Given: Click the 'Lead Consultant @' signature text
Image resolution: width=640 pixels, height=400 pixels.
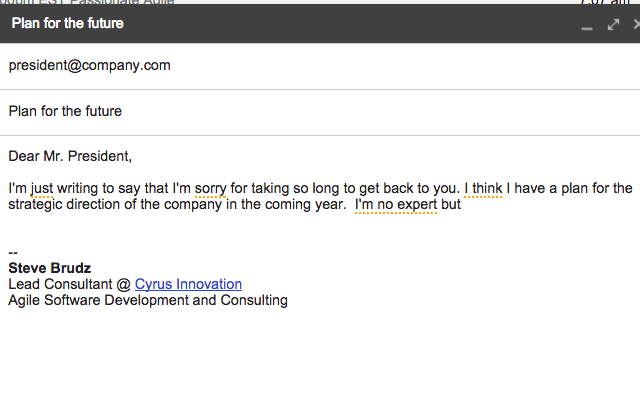Looking at the screenshot, I should pos(70,284).
